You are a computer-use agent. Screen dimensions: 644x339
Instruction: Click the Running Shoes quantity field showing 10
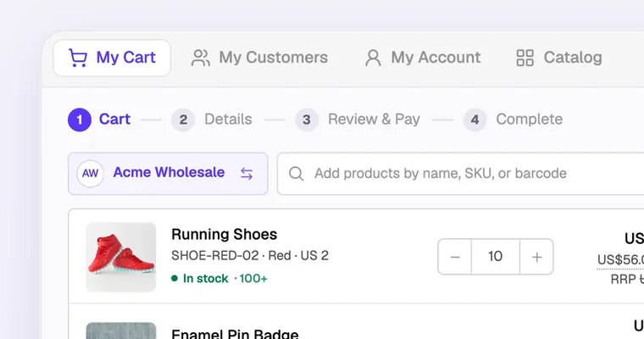tap(496, 257)
